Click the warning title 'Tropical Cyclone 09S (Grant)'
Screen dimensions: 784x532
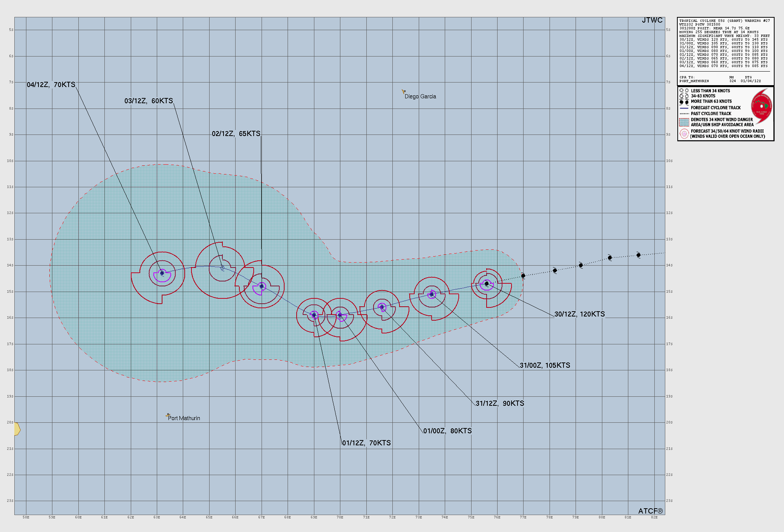pyautogui.click(x=711, y=21)
